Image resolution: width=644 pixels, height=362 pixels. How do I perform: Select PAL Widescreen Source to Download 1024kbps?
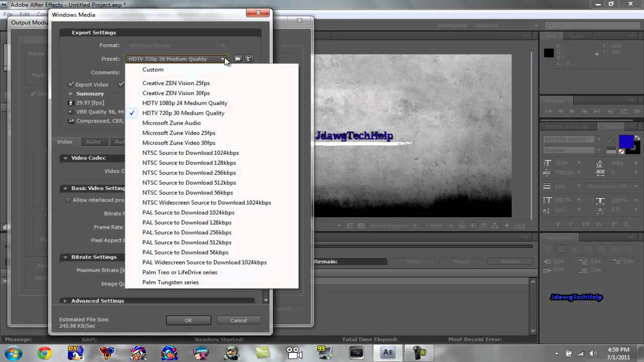pyautogui.click(x=211, y=262)
